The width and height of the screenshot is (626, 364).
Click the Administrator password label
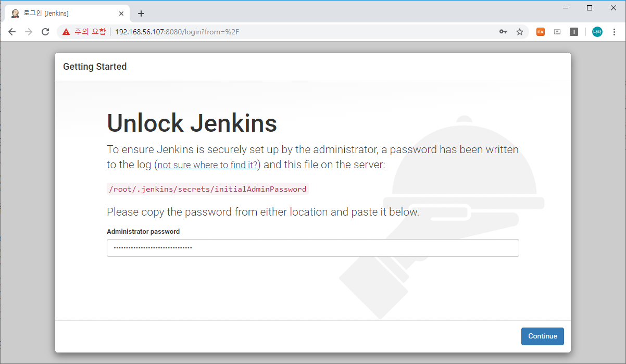143,231
